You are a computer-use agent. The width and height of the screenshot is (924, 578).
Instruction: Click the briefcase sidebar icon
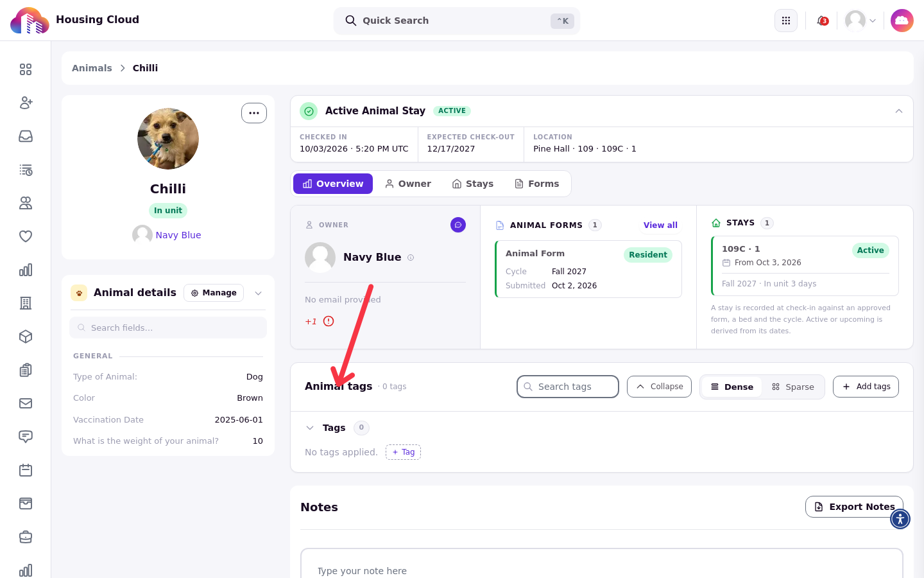(26, 537)
